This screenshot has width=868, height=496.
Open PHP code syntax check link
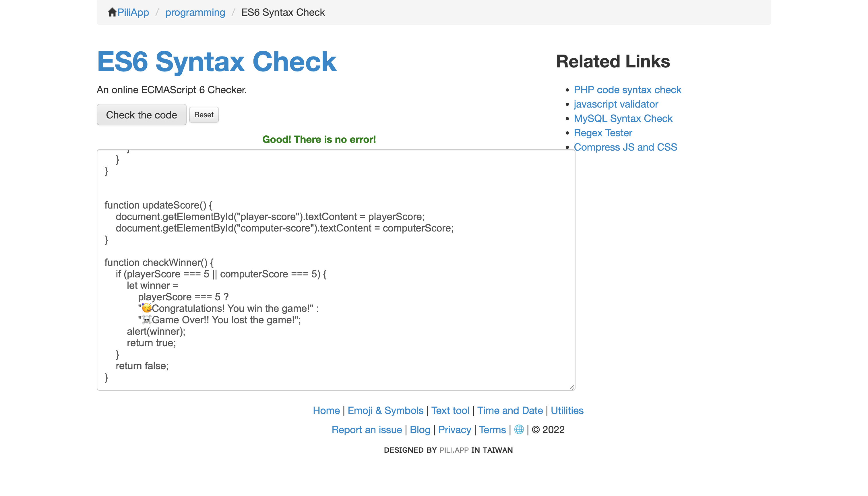pos(627,90)
